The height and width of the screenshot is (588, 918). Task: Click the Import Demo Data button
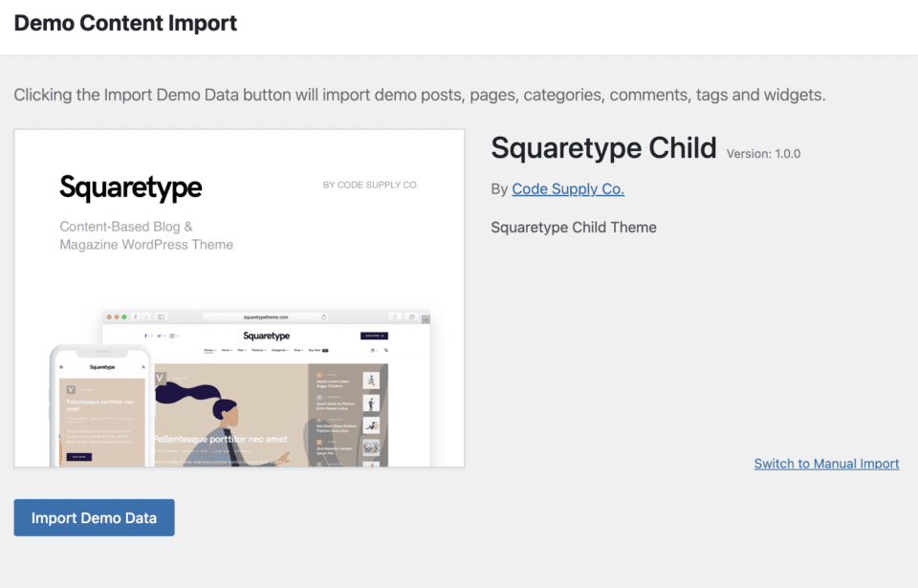pos(94,517)
